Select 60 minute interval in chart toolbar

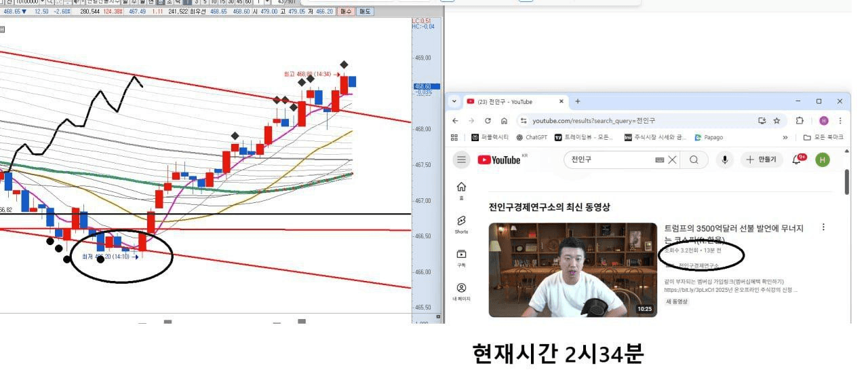coord(248,2)
